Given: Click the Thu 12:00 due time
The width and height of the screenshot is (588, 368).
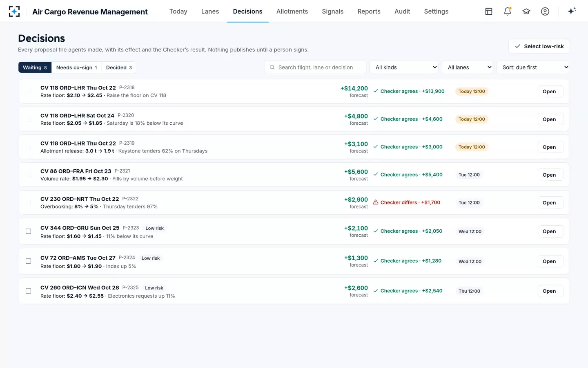Looking at the screenshot, I should (469, 291).
